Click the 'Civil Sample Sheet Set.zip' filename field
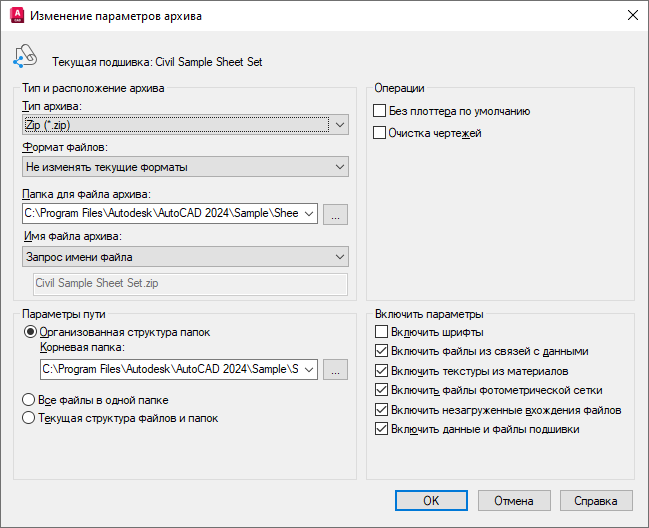 [190, 283]
